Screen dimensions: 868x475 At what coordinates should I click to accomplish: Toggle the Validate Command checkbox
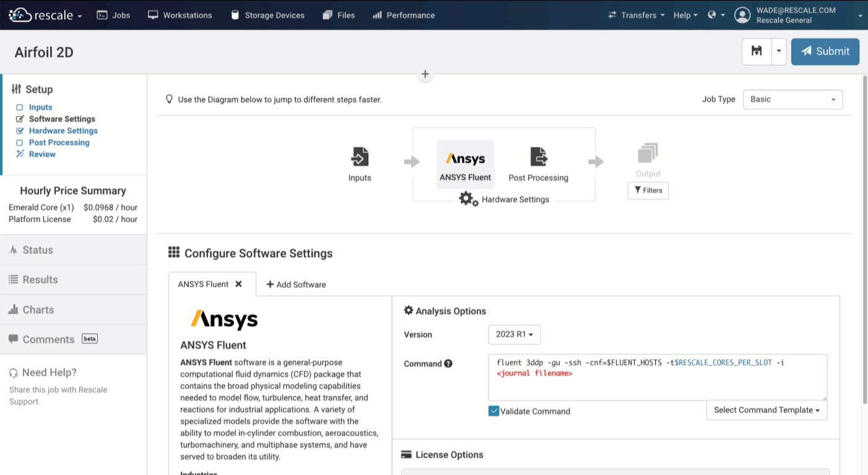click(493, 411)
